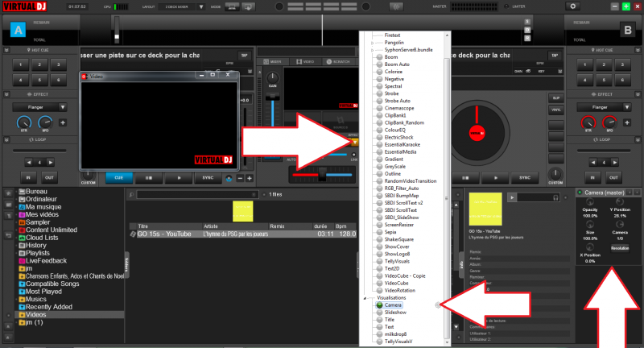This screenshot has height=348, width=644.
Task: Click the pitch plus button on deck A
Action: tap(250, 178)
